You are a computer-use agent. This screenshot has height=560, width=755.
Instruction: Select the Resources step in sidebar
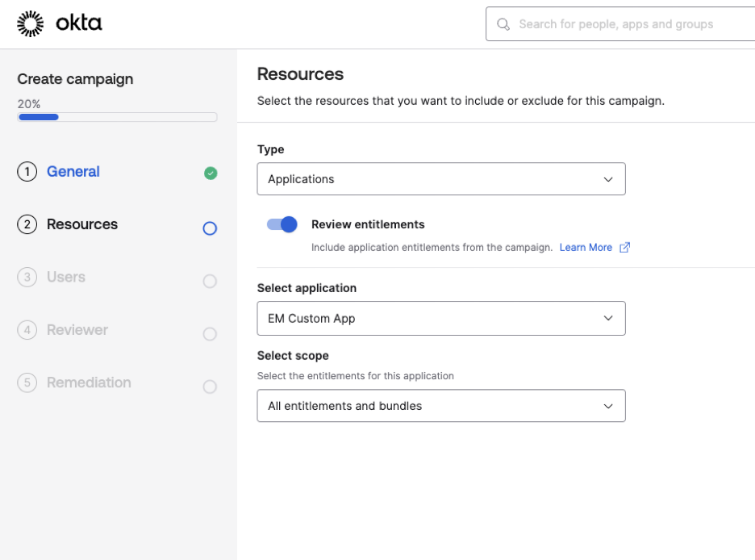(82, 224)
